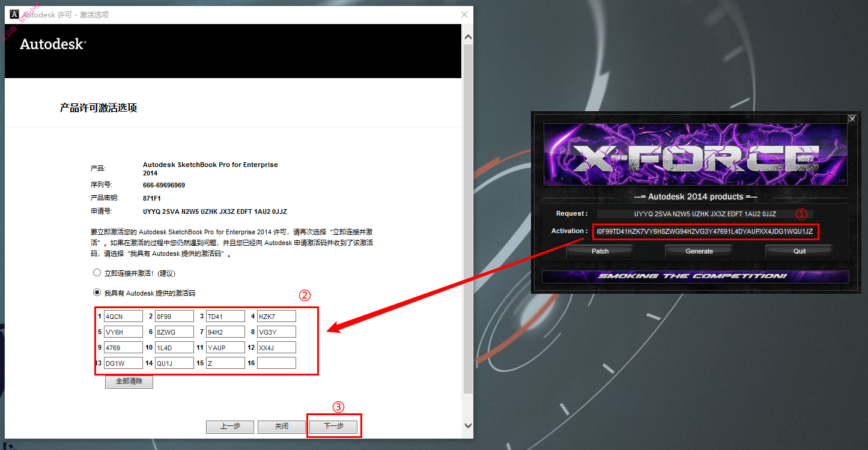Screen dimensions: 868x450
Task: Click activation code field 4 containing HZK7
Action: [x=276, y=316]
